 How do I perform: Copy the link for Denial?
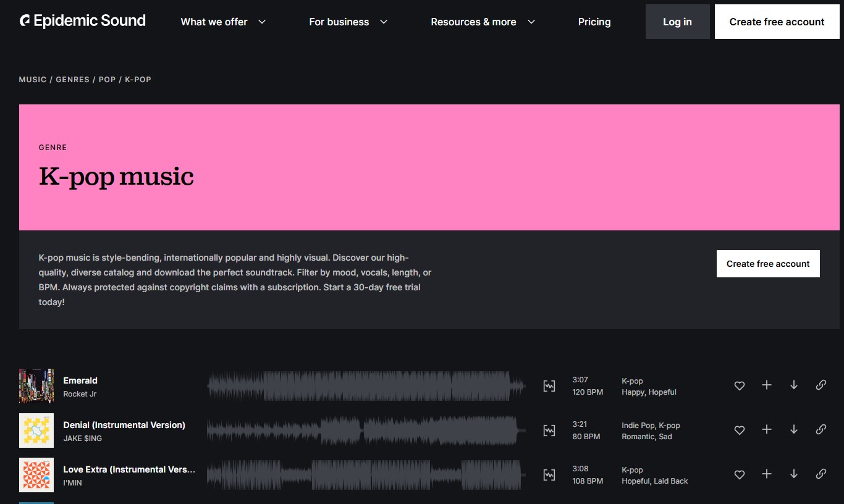coord(821,429)
